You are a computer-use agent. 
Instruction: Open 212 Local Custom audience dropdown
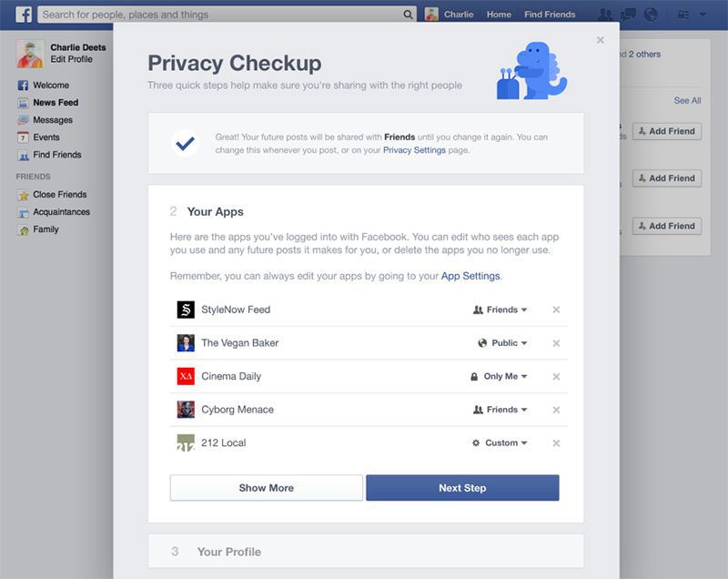(500, 443)
